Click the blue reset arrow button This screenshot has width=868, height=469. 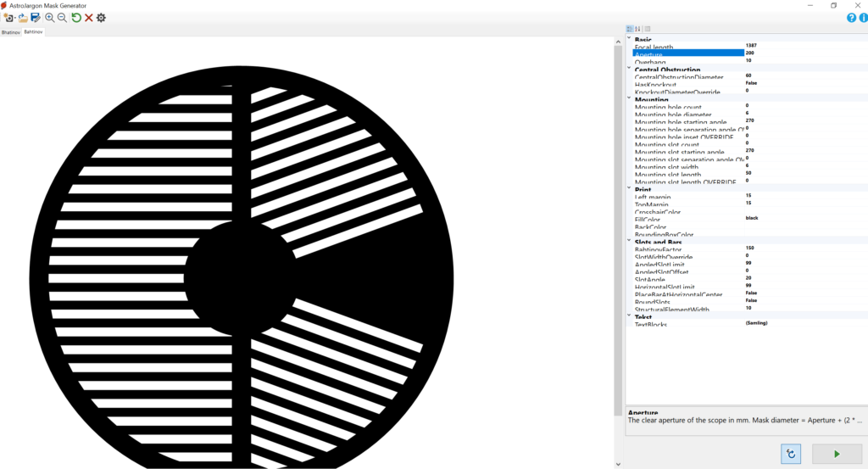point(791,454)
